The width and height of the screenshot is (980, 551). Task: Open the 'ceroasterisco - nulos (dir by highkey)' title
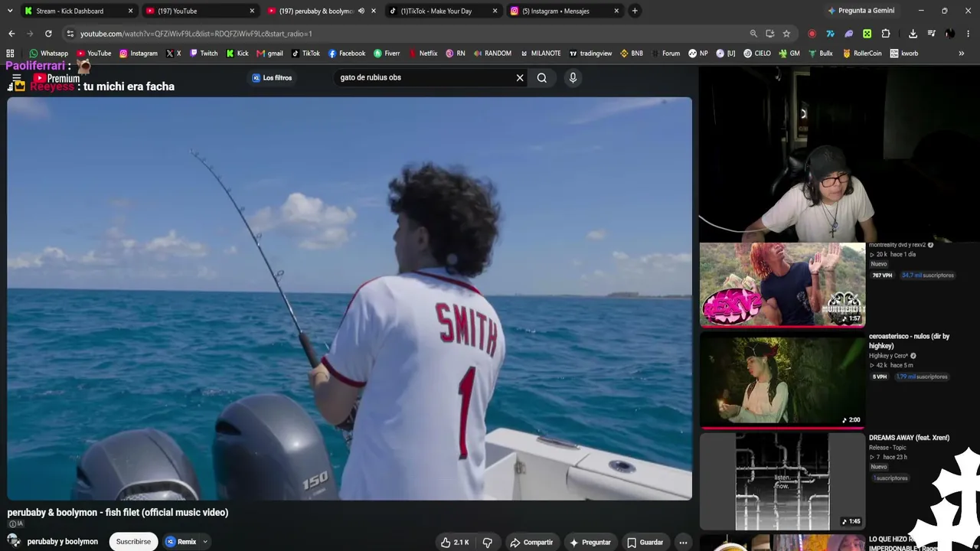909,341
